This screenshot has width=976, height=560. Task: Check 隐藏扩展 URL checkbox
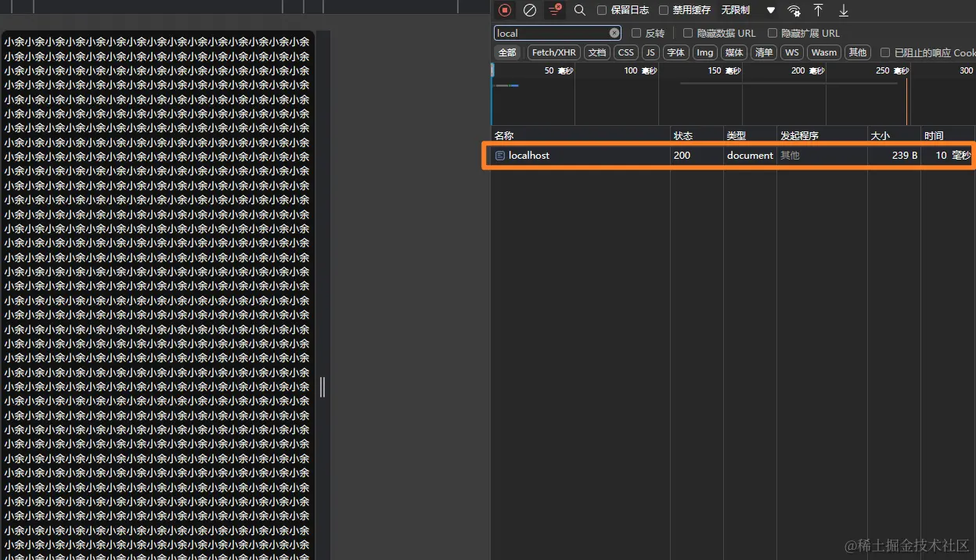click(x=773, y=33)
